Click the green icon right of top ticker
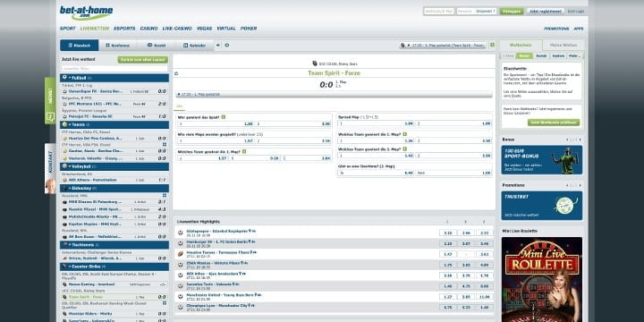Screen dimensions: 644x322 [x=492, y=46]
